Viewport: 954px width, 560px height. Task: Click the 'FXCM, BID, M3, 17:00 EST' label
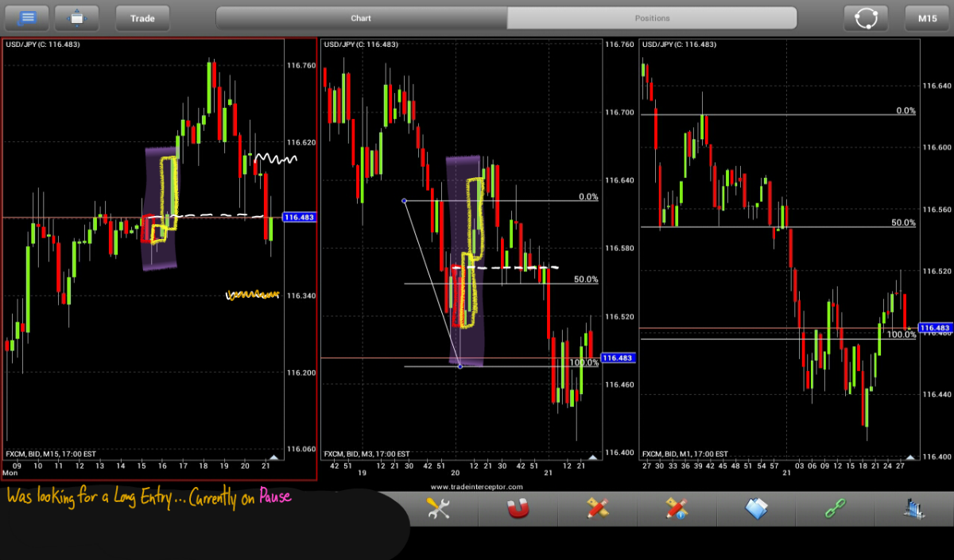[366, 454]
